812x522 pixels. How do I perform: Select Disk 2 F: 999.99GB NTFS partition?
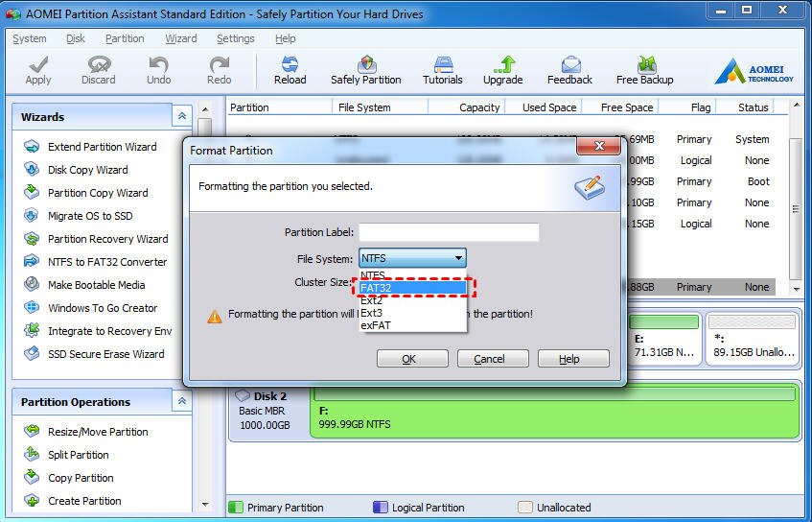pos(555,412)
